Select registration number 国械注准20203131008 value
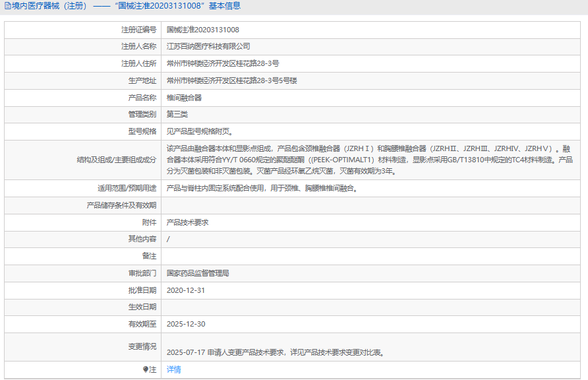 203,30
